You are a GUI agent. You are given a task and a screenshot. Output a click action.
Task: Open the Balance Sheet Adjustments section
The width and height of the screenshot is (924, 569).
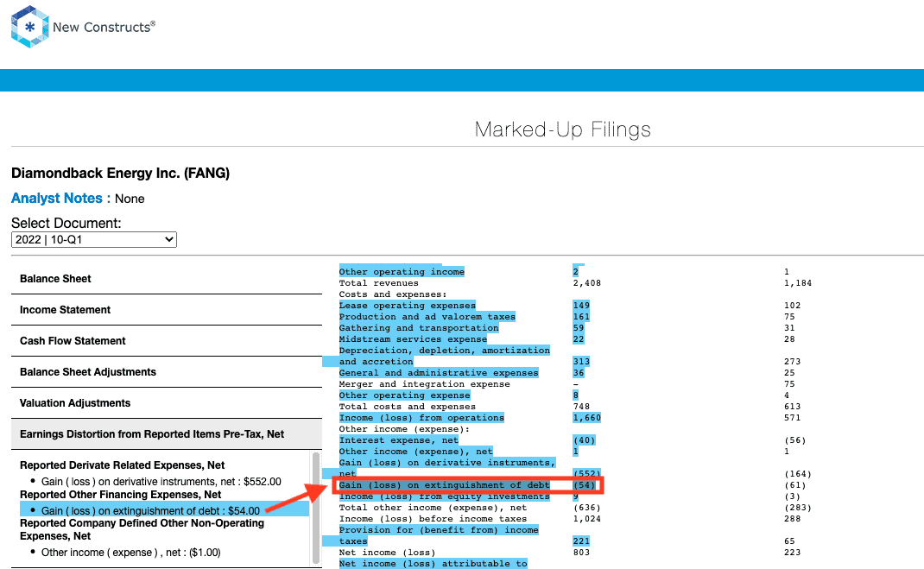167,372
